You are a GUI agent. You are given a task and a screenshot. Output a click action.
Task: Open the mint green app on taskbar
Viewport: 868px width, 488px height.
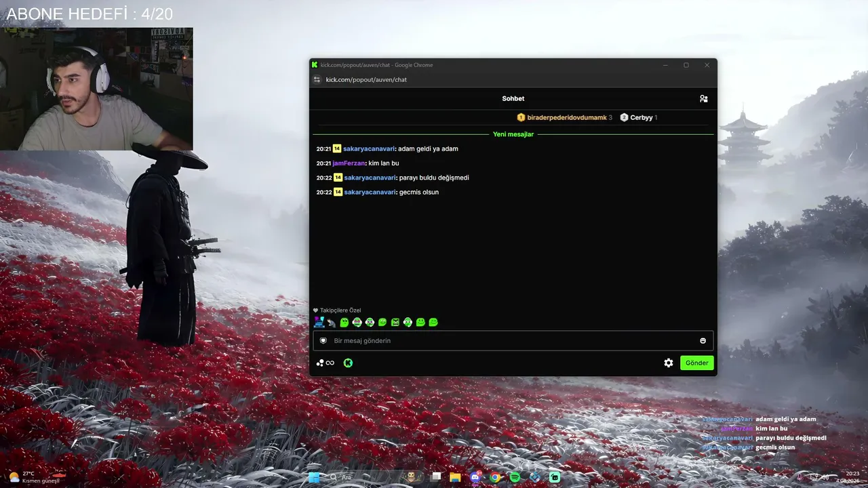[x=555, y=477]
